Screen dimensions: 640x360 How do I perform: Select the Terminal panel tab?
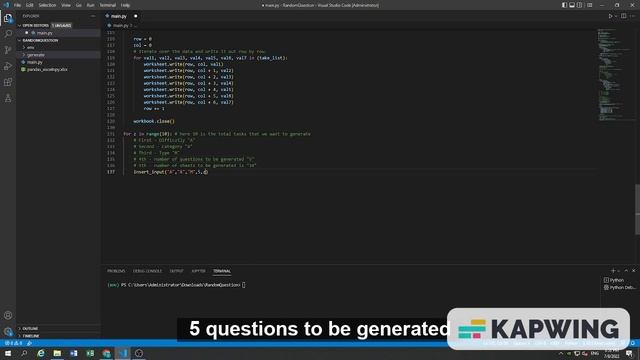[x=222, y=271]
